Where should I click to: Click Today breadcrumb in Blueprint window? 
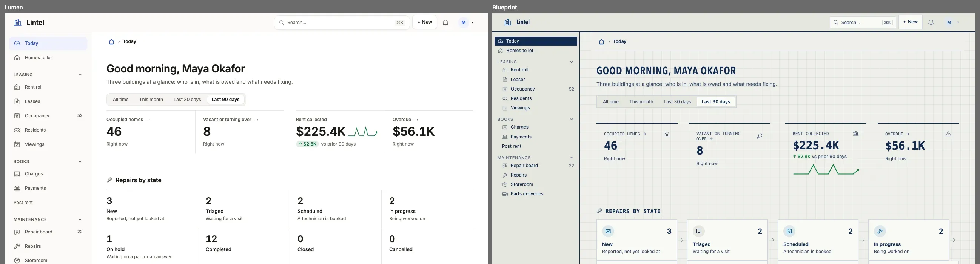[x=620, y=42]
